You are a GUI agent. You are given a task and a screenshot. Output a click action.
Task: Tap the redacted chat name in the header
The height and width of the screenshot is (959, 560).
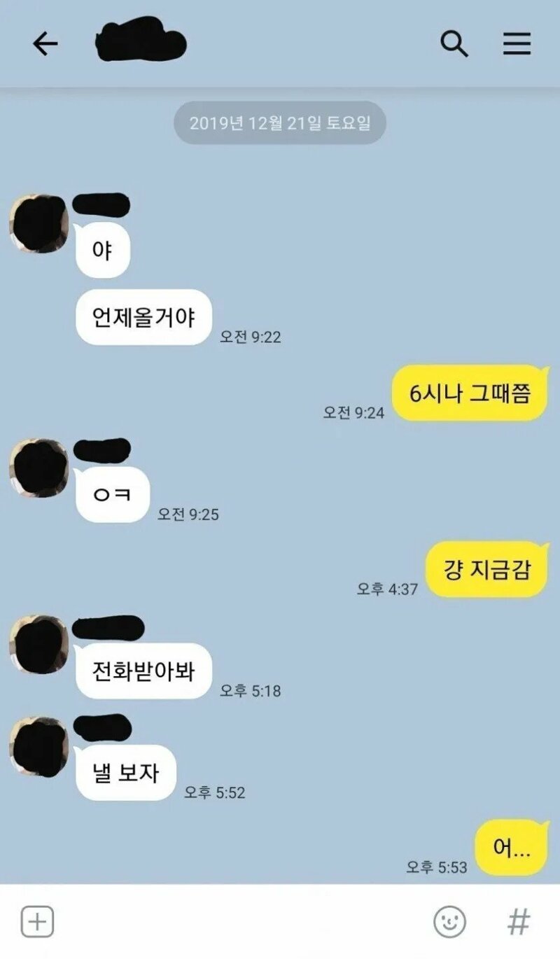click(140, 41)
